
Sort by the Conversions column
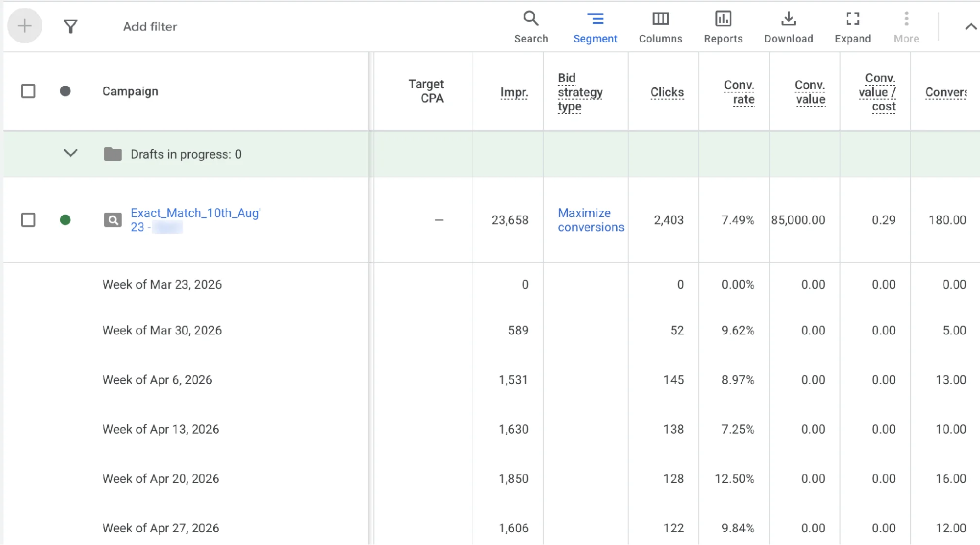(946, 92)
